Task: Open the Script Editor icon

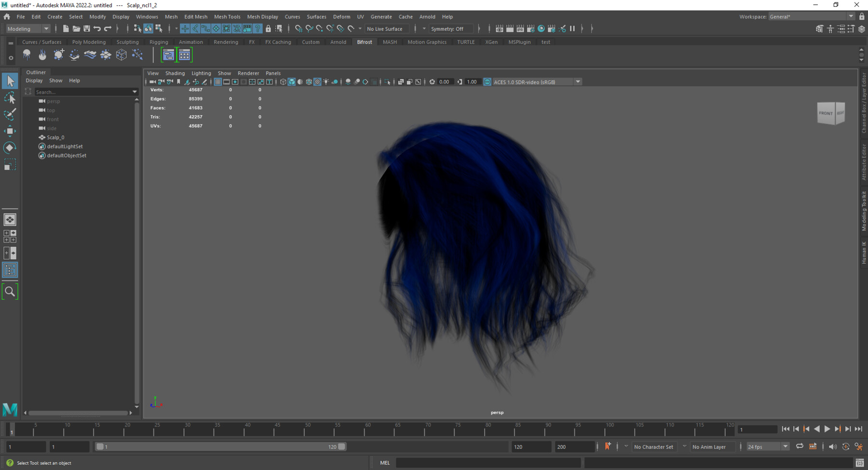Action: (860, 463)
